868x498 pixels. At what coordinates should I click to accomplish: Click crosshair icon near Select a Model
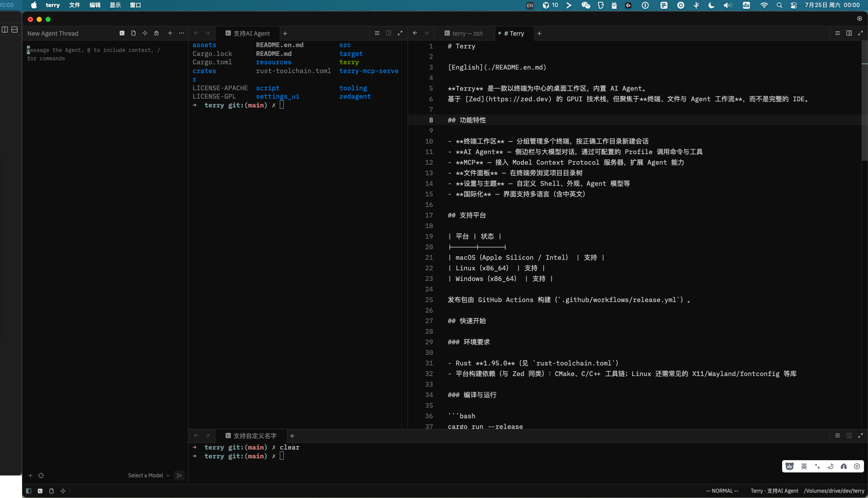[x=41, y=476]
